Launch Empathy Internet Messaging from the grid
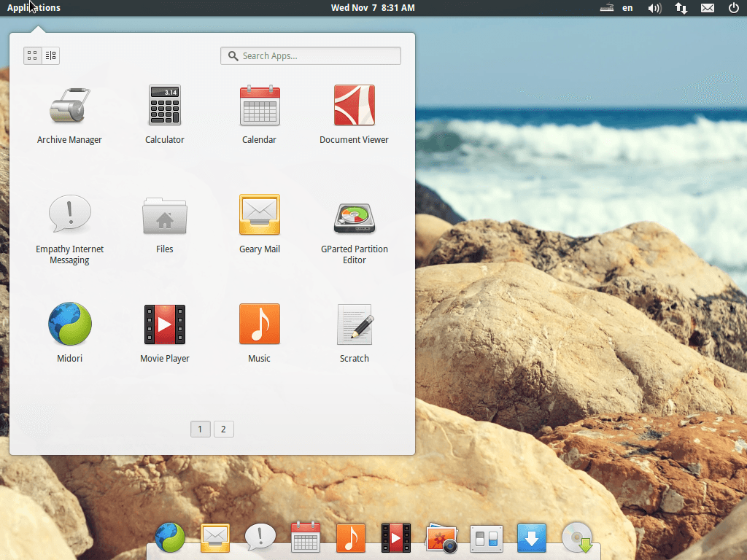Image resolution: width=747 pixels, height=560 pixels. tap(69, 230)
